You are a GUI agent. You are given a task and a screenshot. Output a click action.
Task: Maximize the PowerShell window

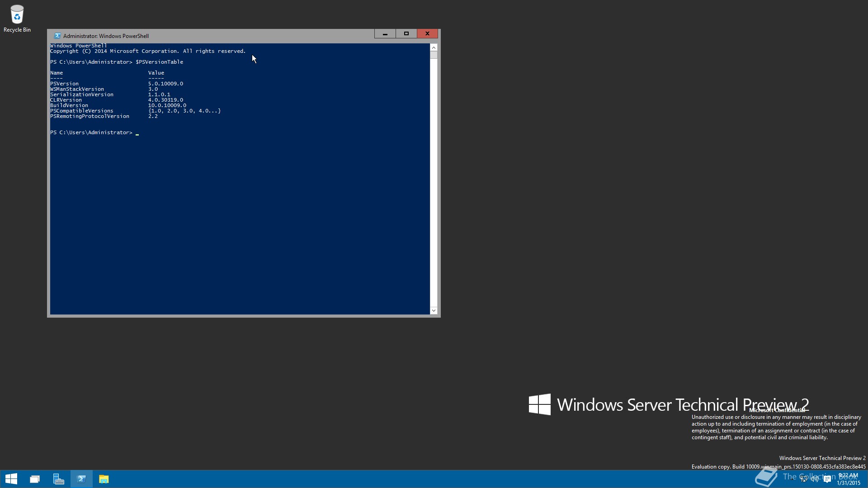pyautogui.click(x=406, y=34)
